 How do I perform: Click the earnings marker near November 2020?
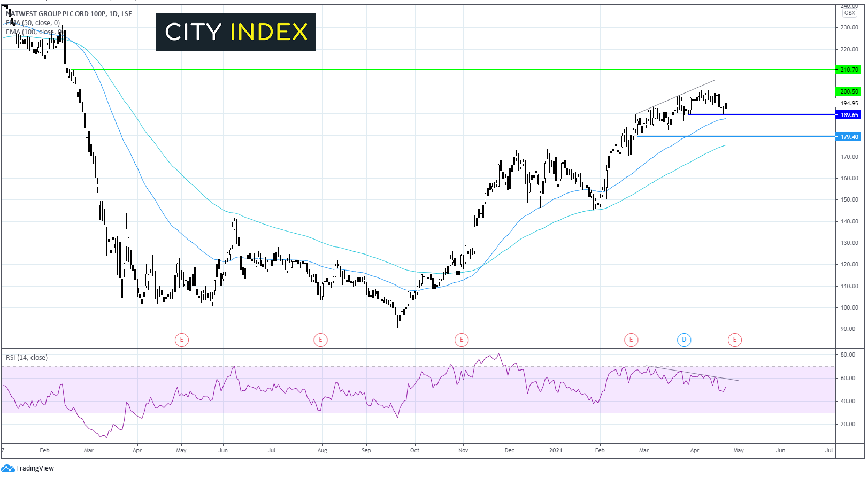coord(462,340)
